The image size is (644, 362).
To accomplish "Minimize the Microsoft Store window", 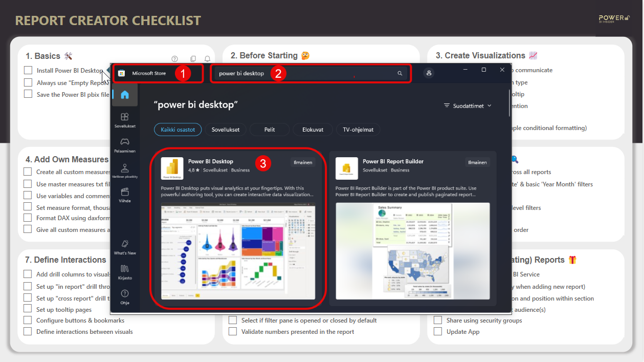I will pos(466,70).
